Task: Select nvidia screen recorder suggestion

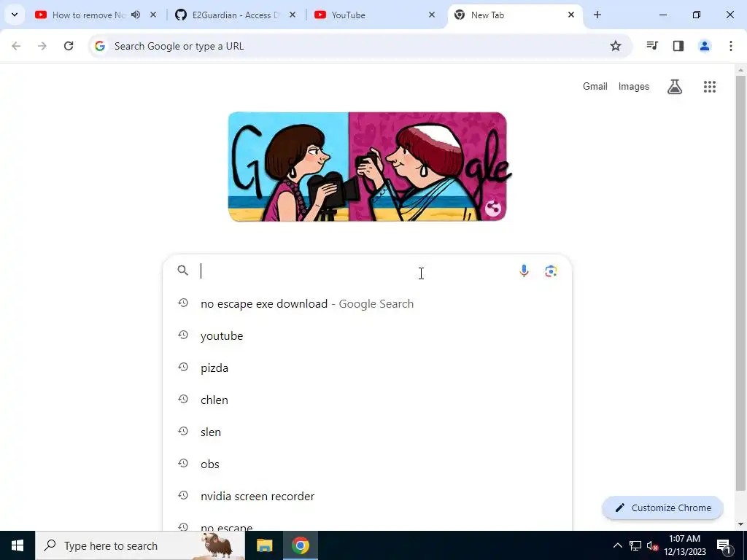Action: pos(367,496)
